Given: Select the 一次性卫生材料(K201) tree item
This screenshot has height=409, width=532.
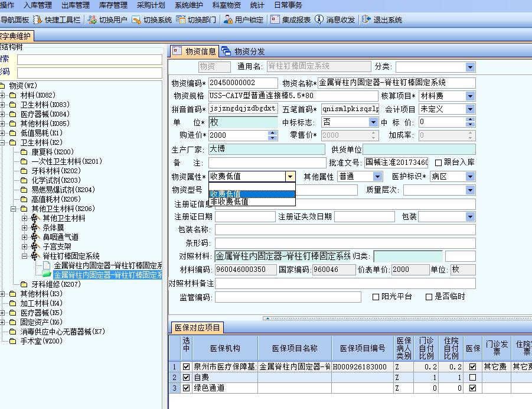Looking at the screenshot, I should 67,161.
